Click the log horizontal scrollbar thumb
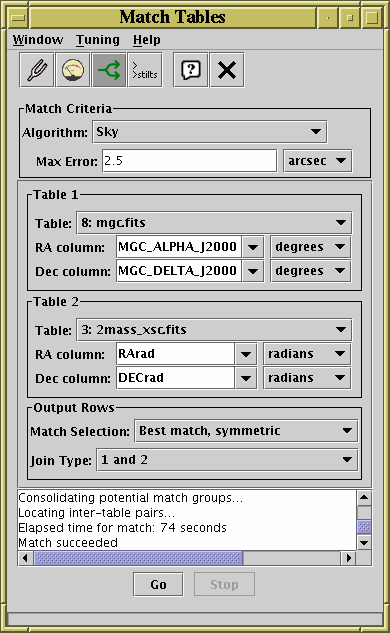390x633 pixels. click(138, 558)
